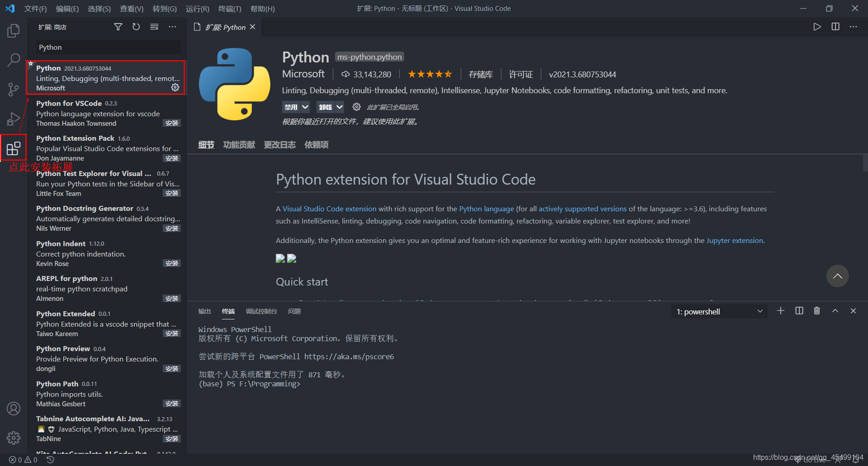Viewport: 868px width, 466px height.
Task: Split the editor right
Action: pyautogui.click(x=835, y=27)
